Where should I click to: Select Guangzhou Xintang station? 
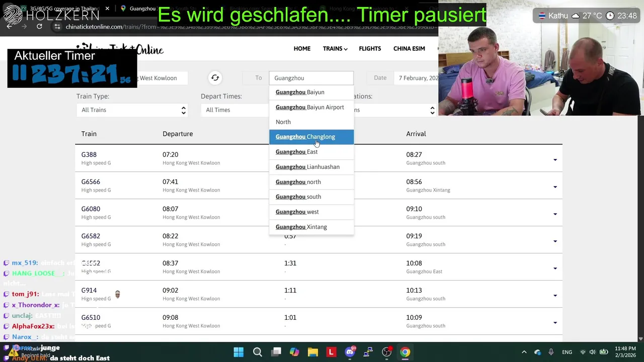(x=311, y=227)
